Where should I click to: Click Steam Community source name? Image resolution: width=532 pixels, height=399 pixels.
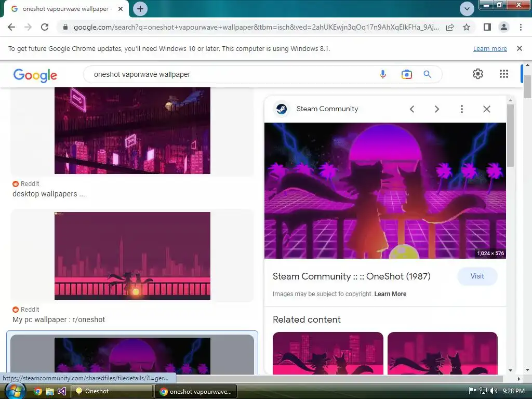(327, 109)
